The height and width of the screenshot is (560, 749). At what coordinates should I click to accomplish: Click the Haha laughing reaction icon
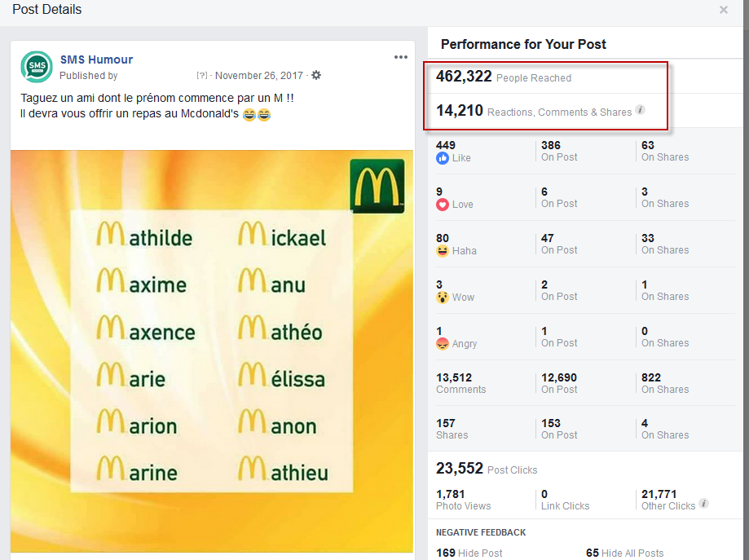[443, 250]
